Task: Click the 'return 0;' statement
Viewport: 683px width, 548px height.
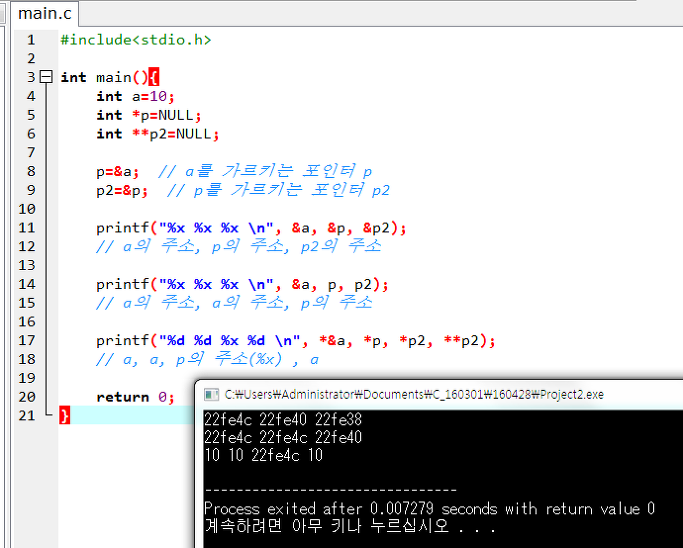Action: tap(135, 397)
